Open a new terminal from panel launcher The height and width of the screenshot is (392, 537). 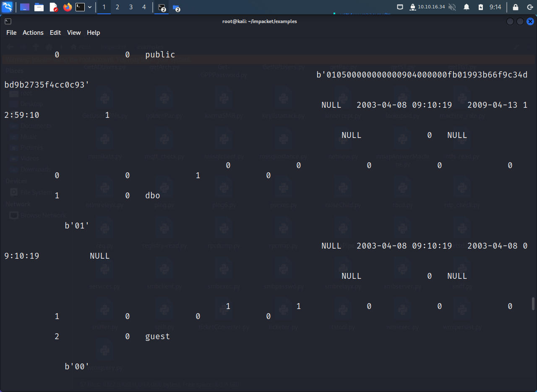80,7
